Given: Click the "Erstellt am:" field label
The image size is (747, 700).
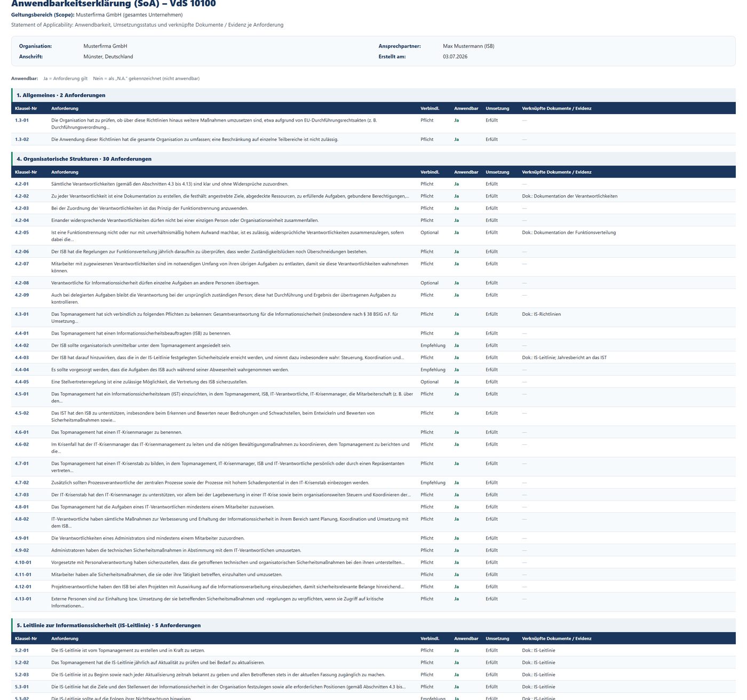Looking at the screenshot, I should pos(392,57).
